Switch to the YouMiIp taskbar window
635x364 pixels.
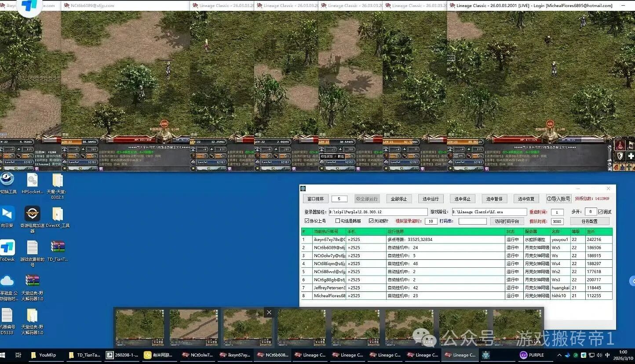(x=44, y=355)
